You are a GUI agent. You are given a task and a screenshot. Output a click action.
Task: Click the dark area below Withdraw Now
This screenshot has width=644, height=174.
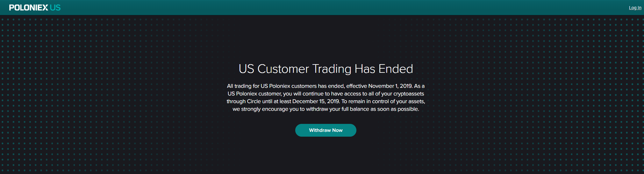pyautogui.click(x=326, y=156)
